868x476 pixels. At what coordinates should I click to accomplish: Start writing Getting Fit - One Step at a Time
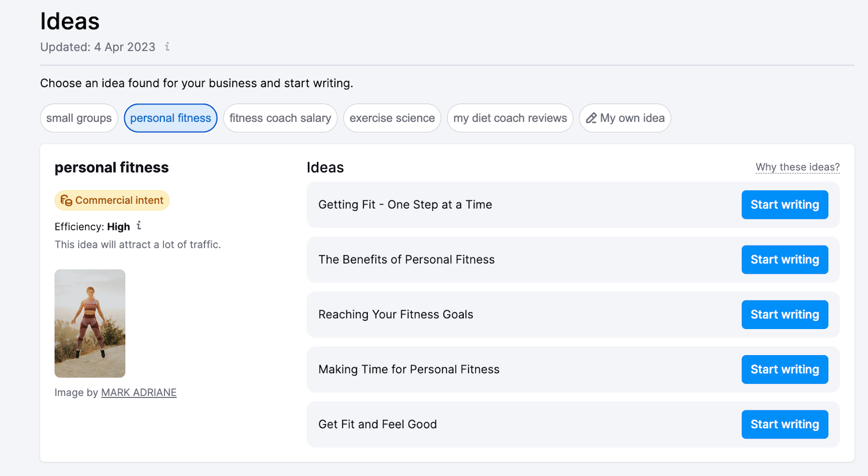784,205
